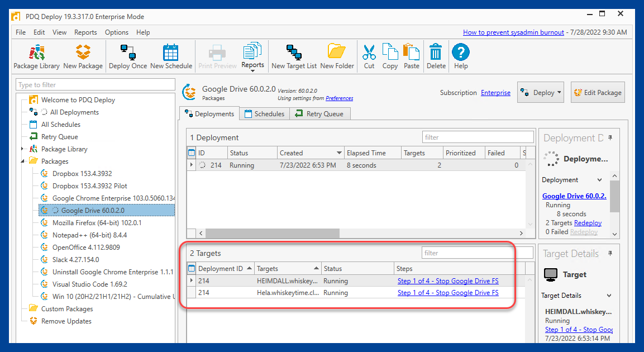
Task: Open the Edit menu
Action: coord(40,32)
